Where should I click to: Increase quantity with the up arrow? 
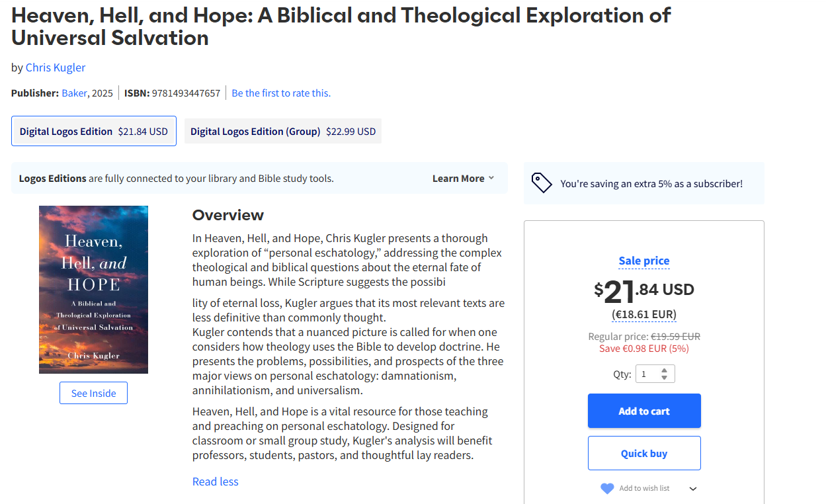(664, 370)
